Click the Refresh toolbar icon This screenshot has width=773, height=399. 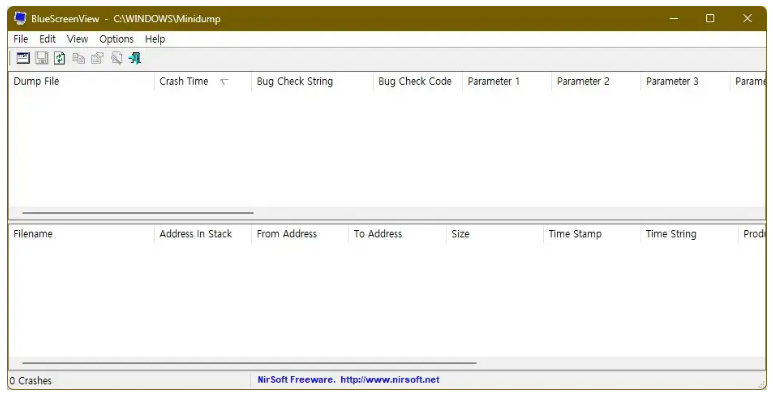coord(60,58)
